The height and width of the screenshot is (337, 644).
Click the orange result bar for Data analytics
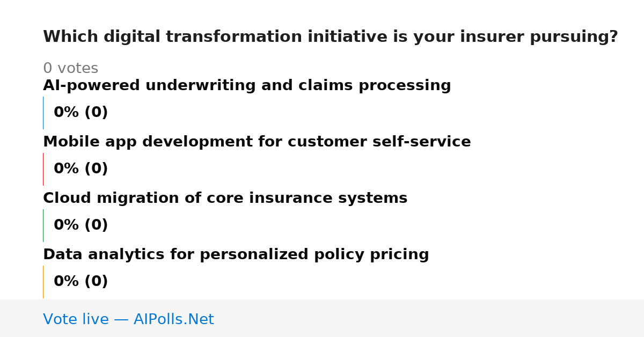point(43,282)
